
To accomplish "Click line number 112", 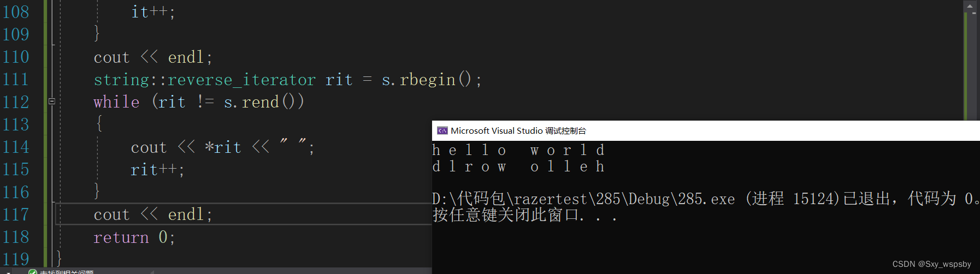I will 16,102.
